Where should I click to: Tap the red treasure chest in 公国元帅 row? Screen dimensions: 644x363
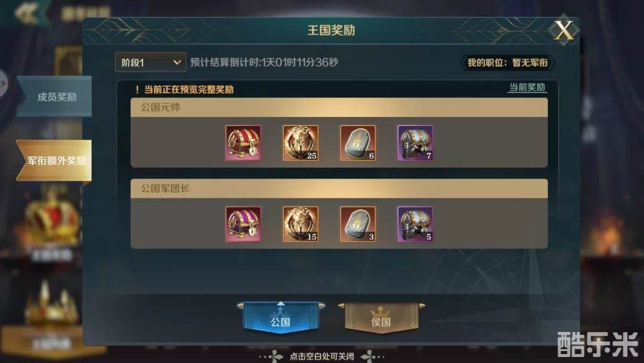243,143
